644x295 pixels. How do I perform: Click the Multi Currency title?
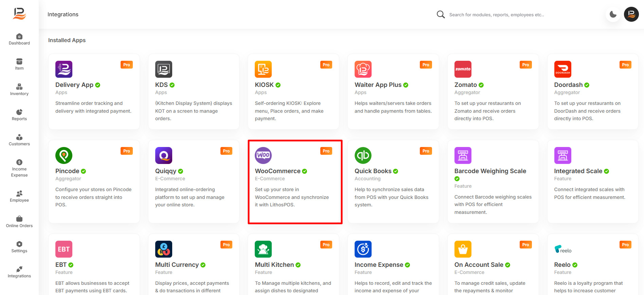(177, 265)
